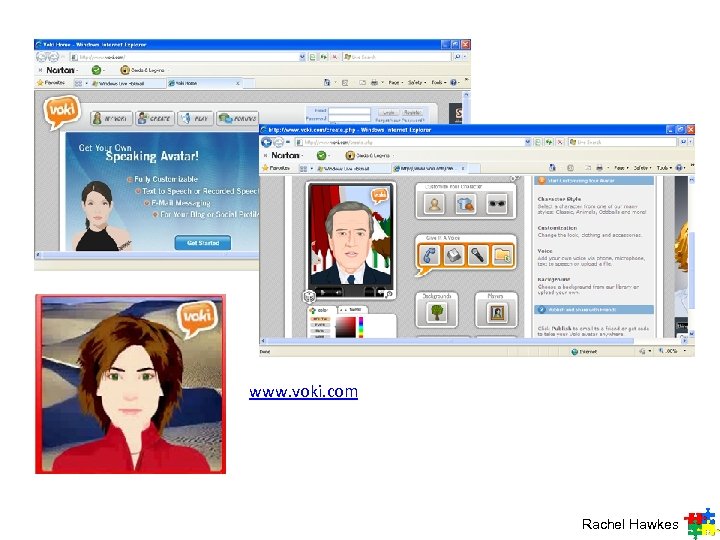Click the Stop X icon in the create.php window
Screen dimensions: 720x540
pyautogui.click(x=560, y=142)
